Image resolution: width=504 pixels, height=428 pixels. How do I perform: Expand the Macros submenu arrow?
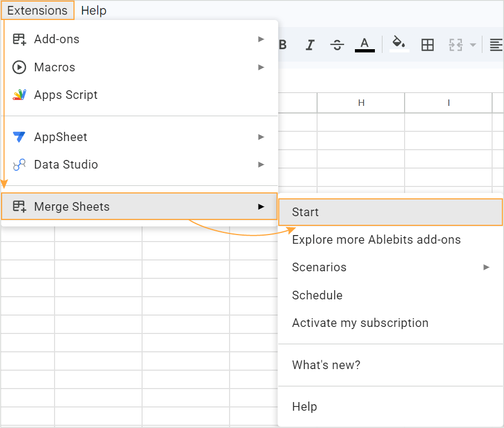[261, 67]
